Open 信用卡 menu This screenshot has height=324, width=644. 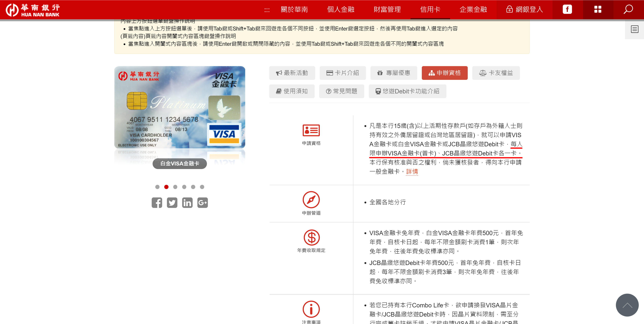click(430, 9)
